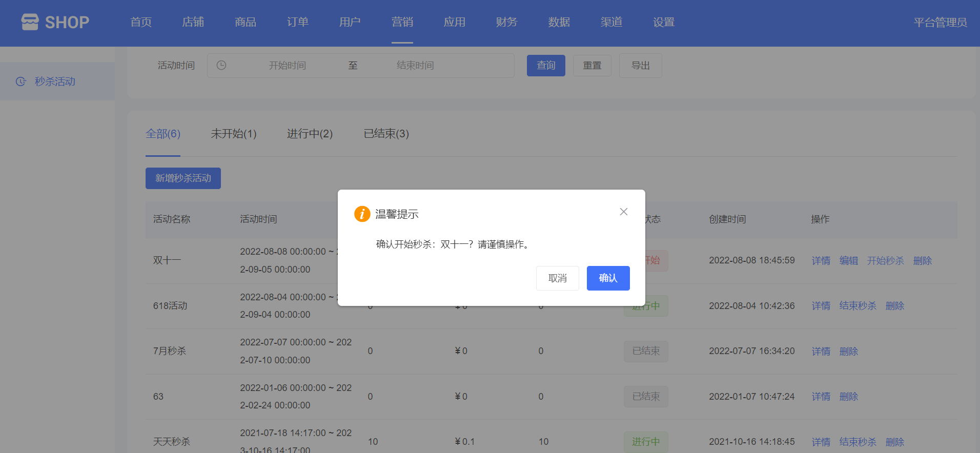
Task: Open the 财务 nav menu
Action: tap(507, 22)
